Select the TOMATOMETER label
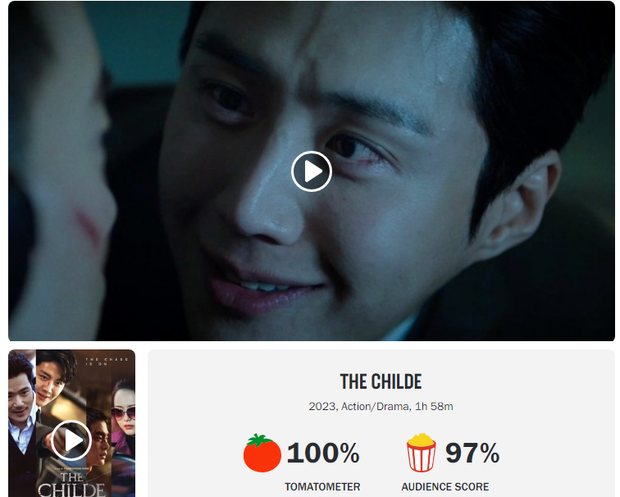Image resolution: width=620 pixels, height=497 pixels. coord(322,487)
